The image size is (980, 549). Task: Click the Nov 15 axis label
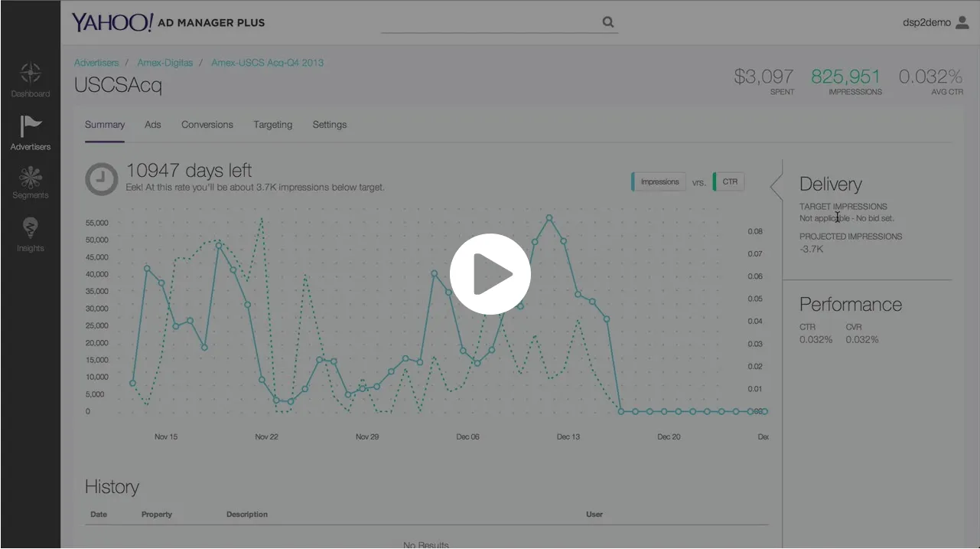166,437
